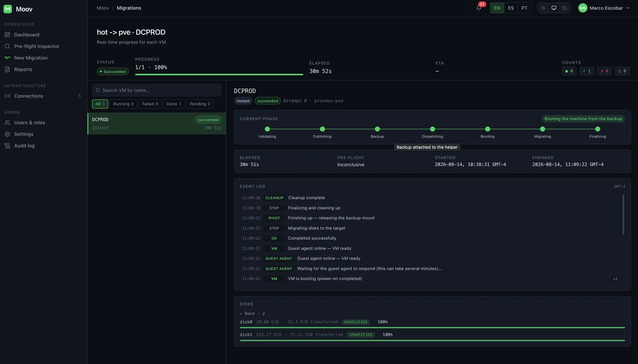Filter VMs by Pending 0

(200, 104)
